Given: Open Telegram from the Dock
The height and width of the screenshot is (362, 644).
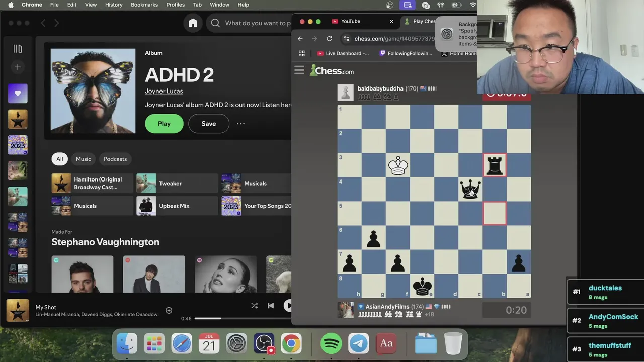Looking at the screenshot, I should [x=359, y=344].
